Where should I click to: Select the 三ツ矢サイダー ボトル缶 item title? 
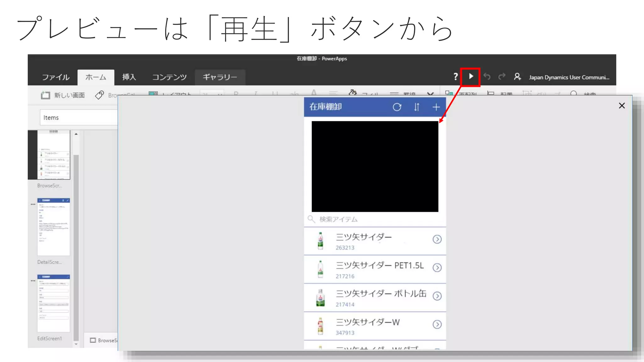381,293
